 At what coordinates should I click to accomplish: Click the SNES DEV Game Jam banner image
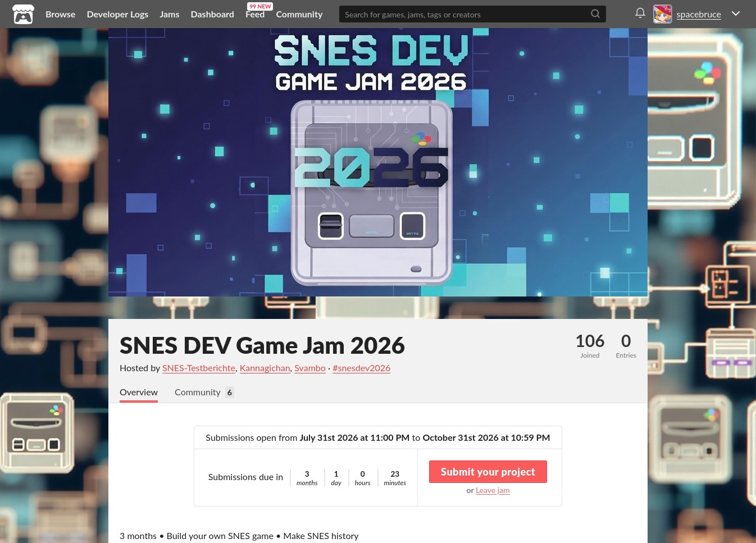[x=378, y=162]
